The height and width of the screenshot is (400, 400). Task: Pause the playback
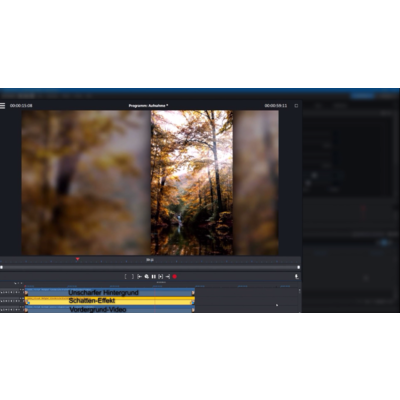[x=154, y=277]
